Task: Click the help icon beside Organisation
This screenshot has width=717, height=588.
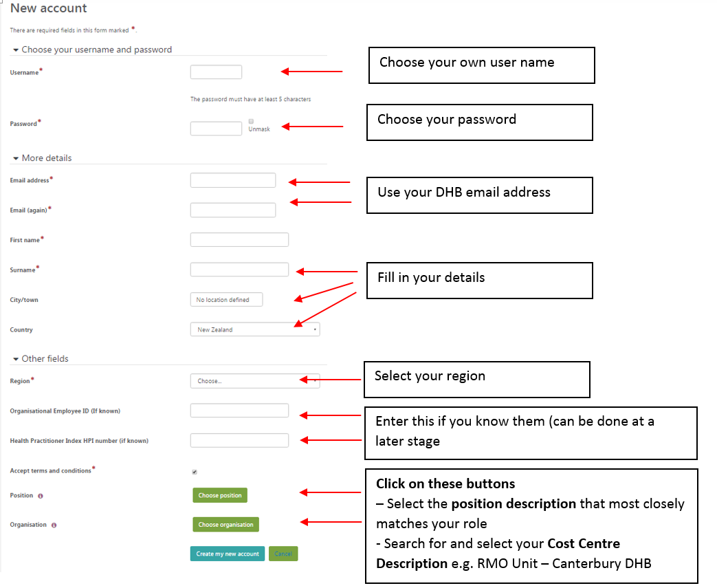Action: pos(54,525)
